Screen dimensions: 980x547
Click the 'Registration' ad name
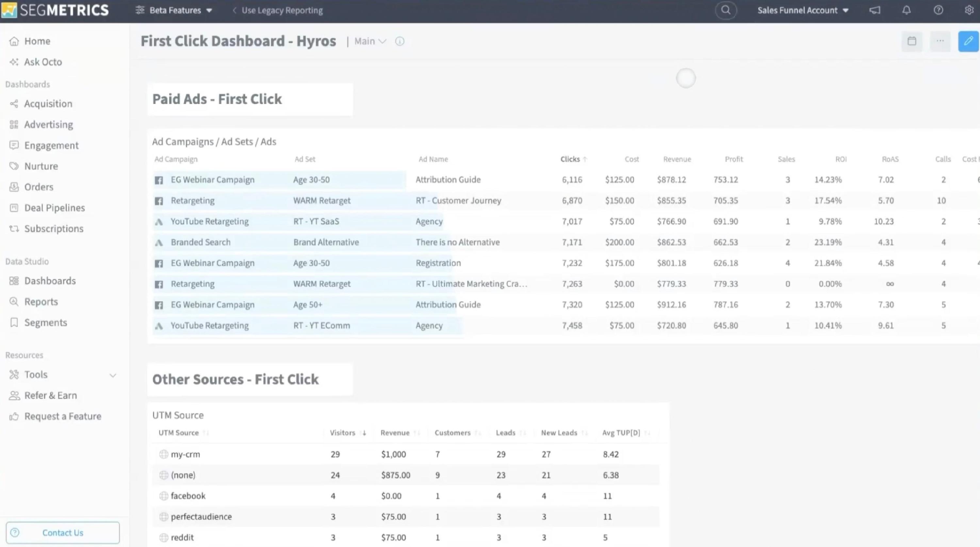coord(438,263)
